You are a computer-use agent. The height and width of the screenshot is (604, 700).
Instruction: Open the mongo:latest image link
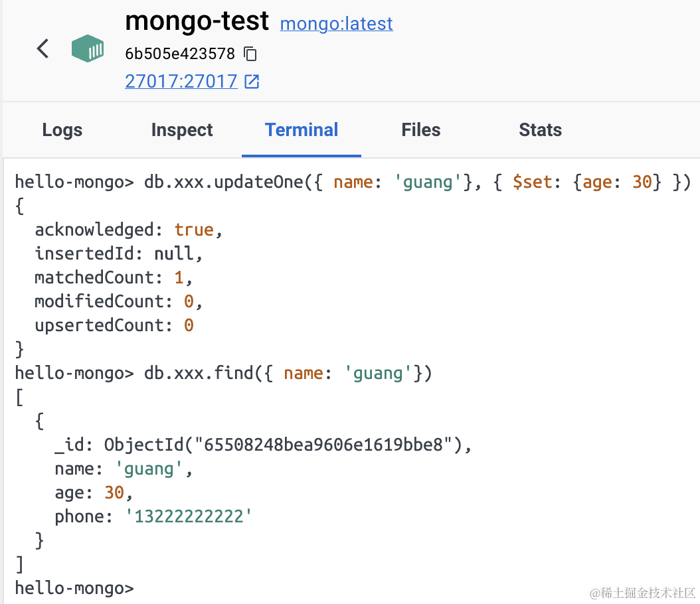tap(336, 24)
